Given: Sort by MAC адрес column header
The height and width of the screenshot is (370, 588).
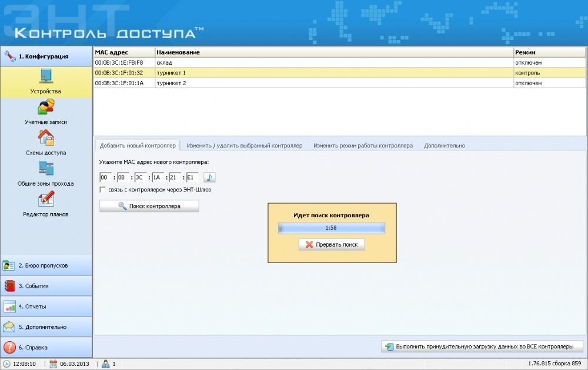Looking at the screenshot, I should 124,52.
